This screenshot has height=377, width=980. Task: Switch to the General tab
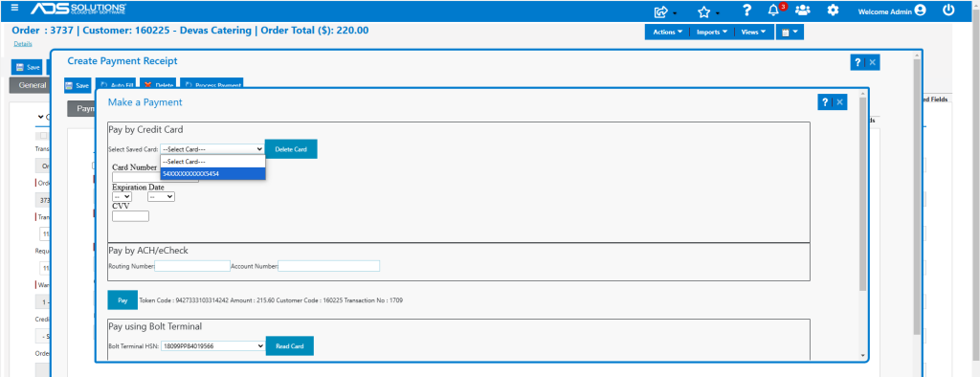(30, 86)
